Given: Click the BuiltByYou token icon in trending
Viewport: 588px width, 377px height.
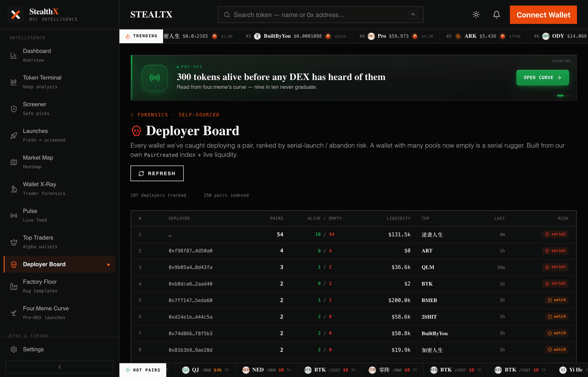Looking at the screenshot, I should pos(257,36).
